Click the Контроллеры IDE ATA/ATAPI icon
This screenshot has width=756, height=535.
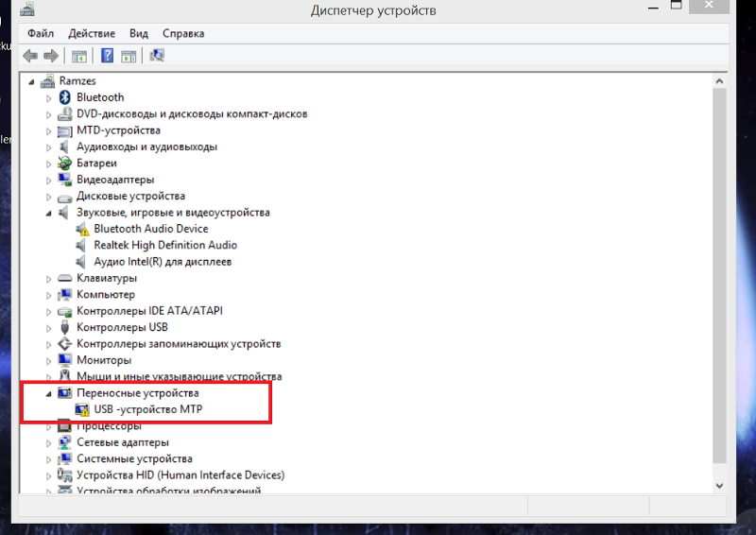coord(64,312)
